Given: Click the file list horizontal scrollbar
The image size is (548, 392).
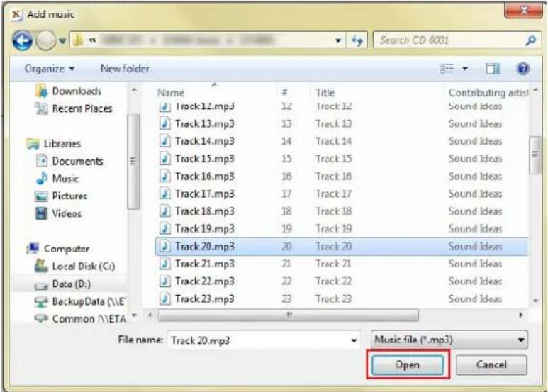Looking at the screenshot, I should (289, 315).
